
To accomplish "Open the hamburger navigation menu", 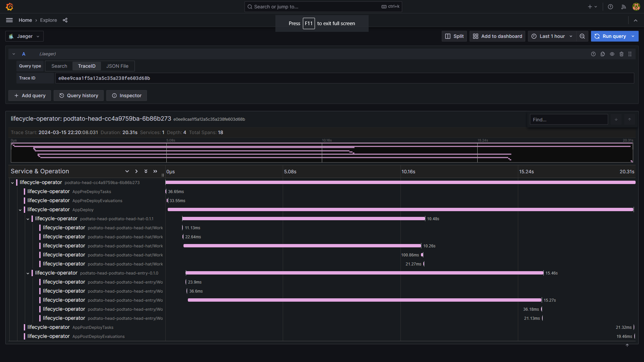I will tap(9, 20).
